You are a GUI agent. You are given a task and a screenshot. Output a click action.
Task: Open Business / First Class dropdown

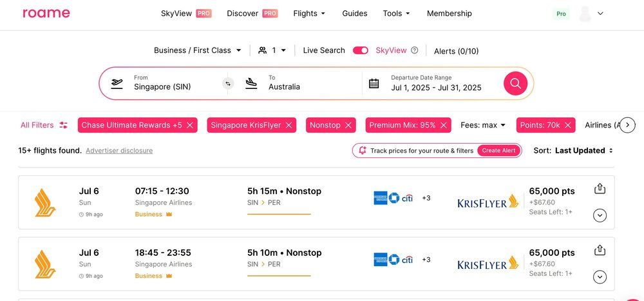click(198, 50)
